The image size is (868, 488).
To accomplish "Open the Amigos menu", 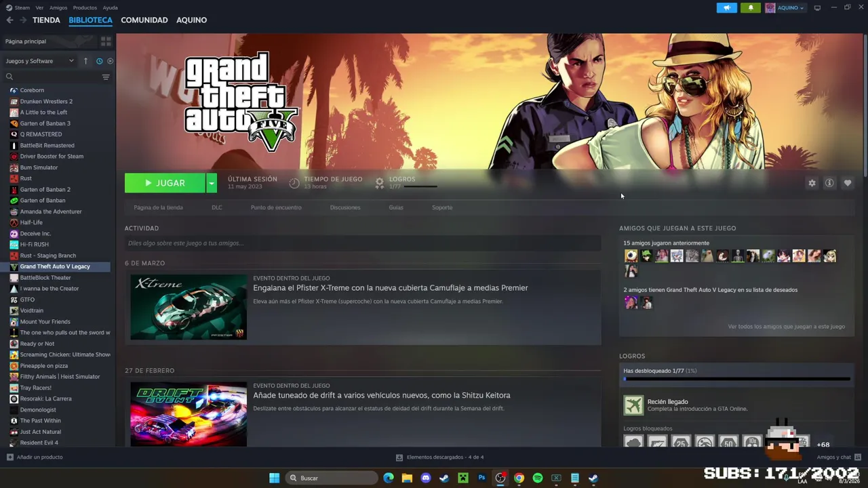I will click(x=58, y=7).
